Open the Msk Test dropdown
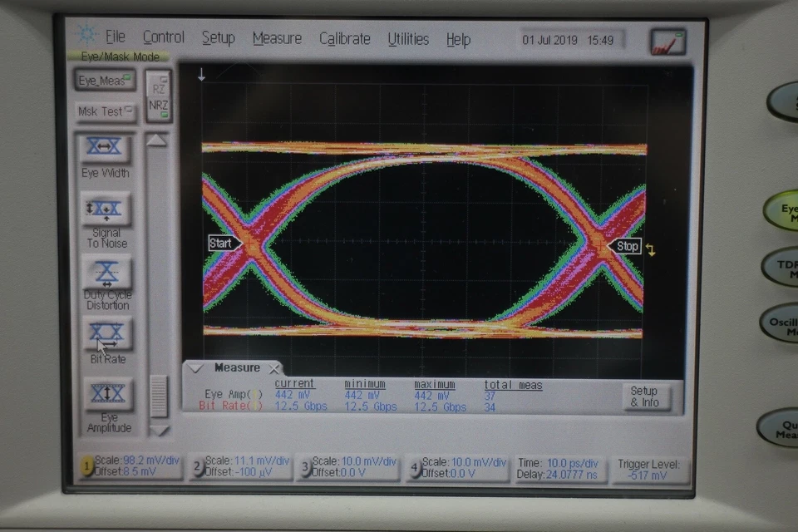798x532 pixels. 104,111
